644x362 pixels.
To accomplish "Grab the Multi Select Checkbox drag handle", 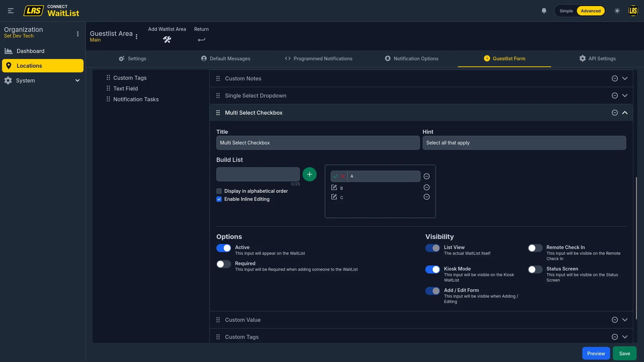I will [x=218, y=113].
